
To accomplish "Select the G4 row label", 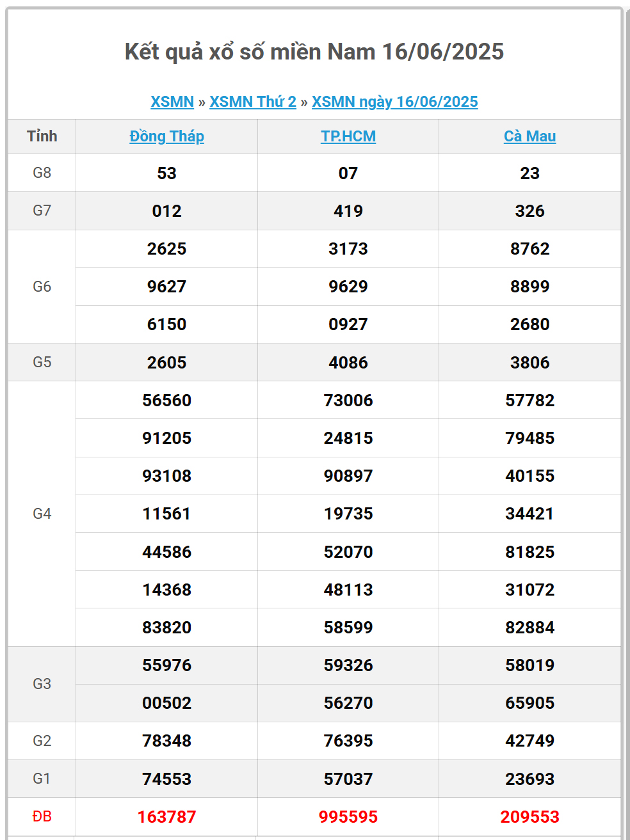I will (42, 514).
